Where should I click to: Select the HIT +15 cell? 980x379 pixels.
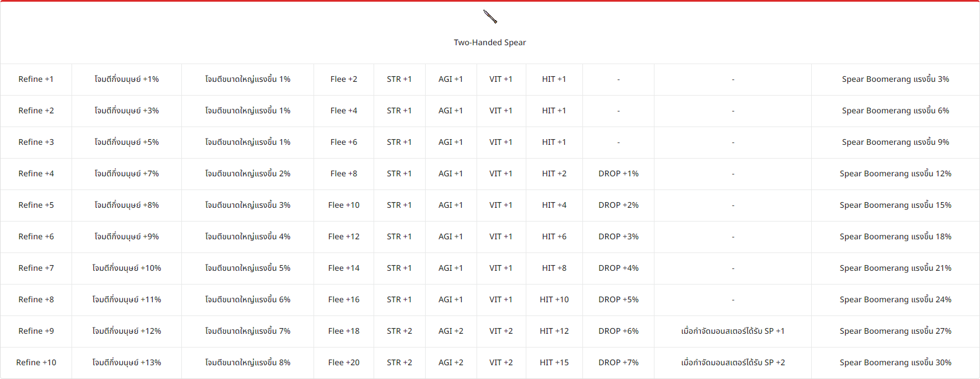tap(554, 362)
